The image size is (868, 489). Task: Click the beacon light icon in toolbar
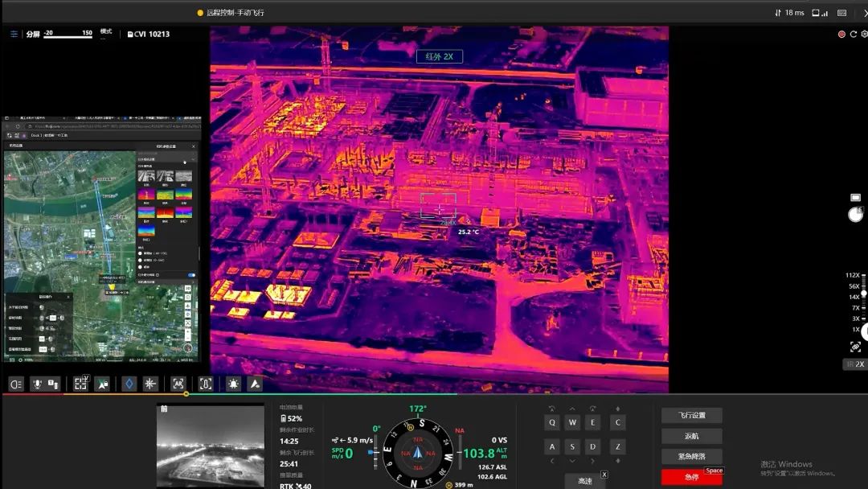tap(233, 384)
